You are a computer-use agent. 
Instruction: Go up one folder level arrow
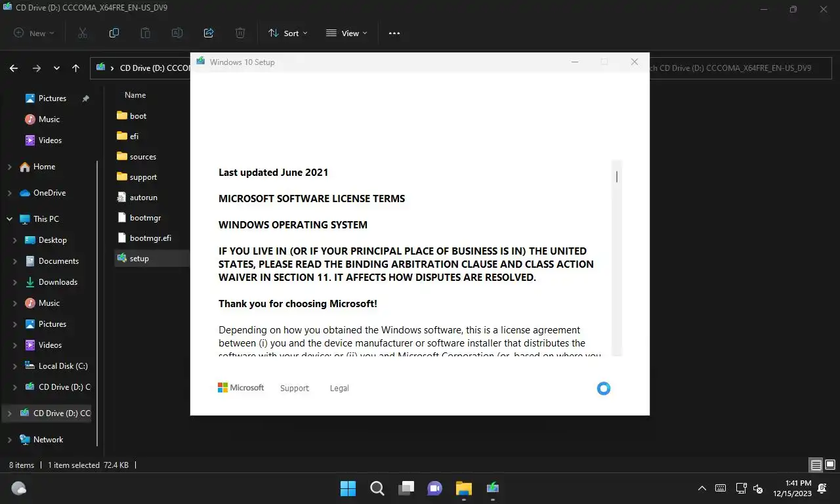(x=76, y=68)
